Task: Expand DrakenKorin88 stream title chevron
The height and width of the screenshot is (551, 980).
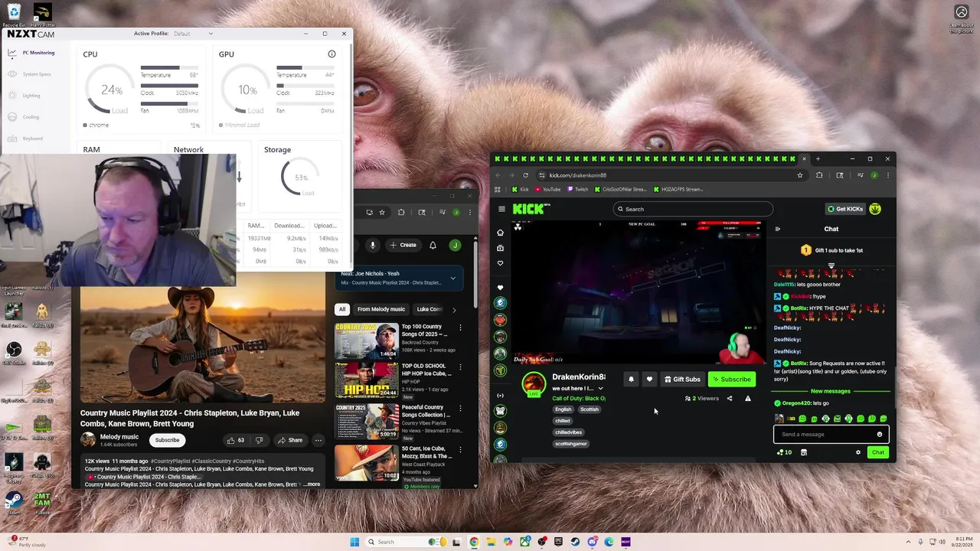Action: [x=600, y=388]
